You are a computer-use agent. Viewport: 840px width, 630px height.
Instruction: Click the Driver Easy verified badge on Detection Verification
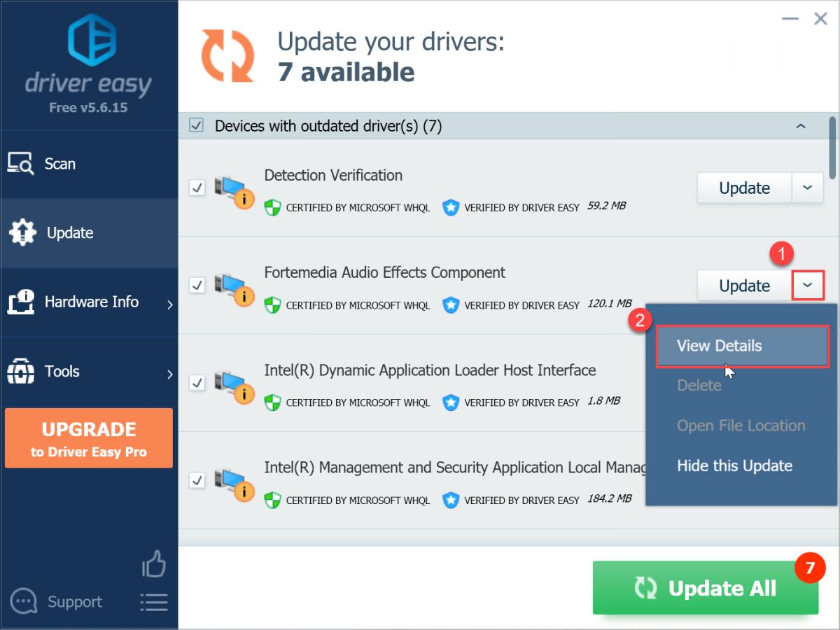pos(451,207)
